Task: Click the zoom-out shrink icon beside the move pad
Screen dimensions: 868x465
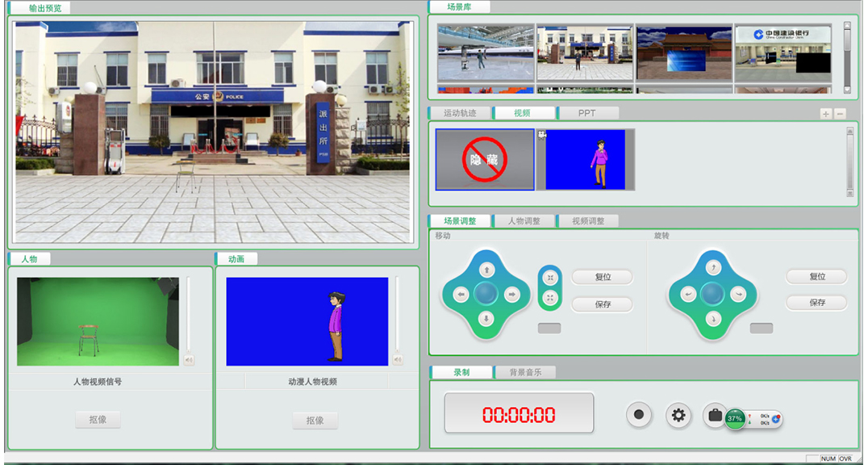Action: click(550, 278)
